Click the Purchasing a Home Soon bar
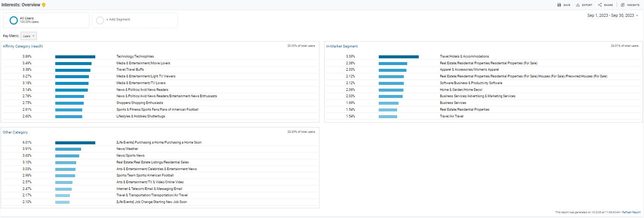This screenshot has width=644, height=218. (x=75, y=143)
